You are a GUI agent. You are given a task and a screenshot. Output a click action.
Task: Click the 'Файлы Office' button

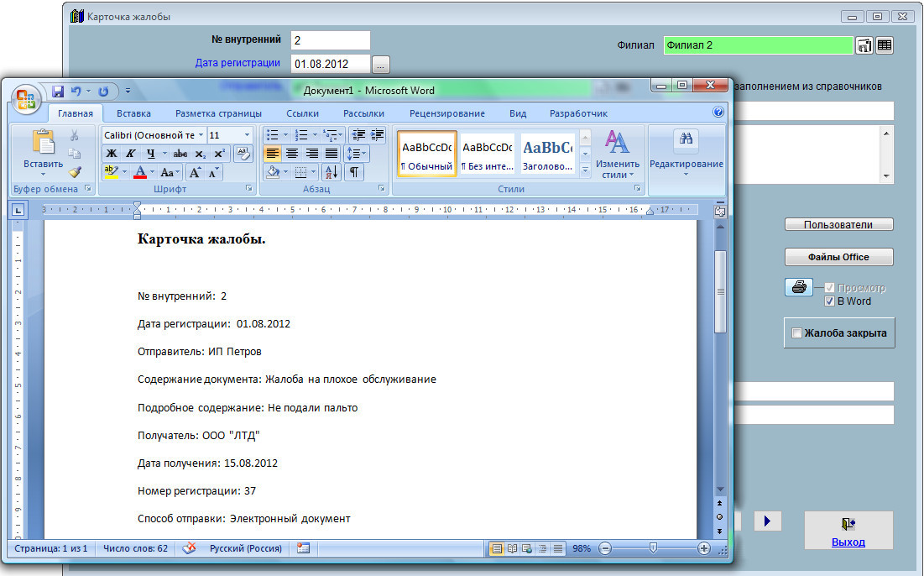838,257
